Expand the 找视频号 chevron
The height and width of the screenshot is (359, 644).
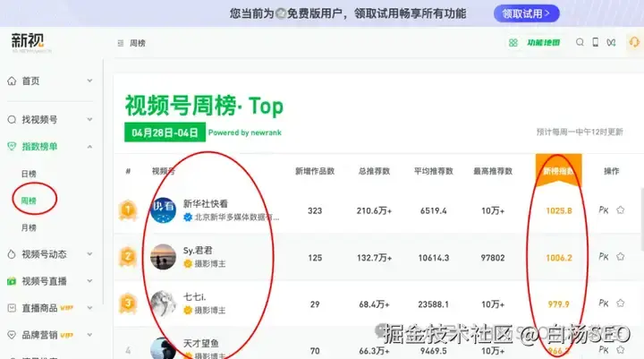click(89, 120)
